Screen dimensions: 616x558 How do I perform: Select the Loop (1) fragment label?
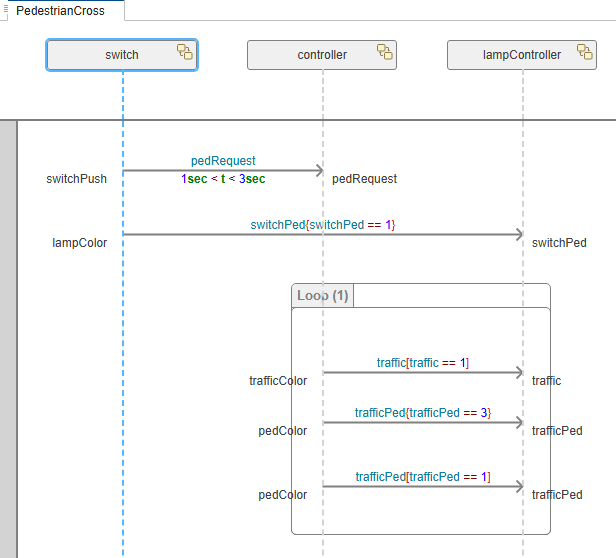(323, 296)
